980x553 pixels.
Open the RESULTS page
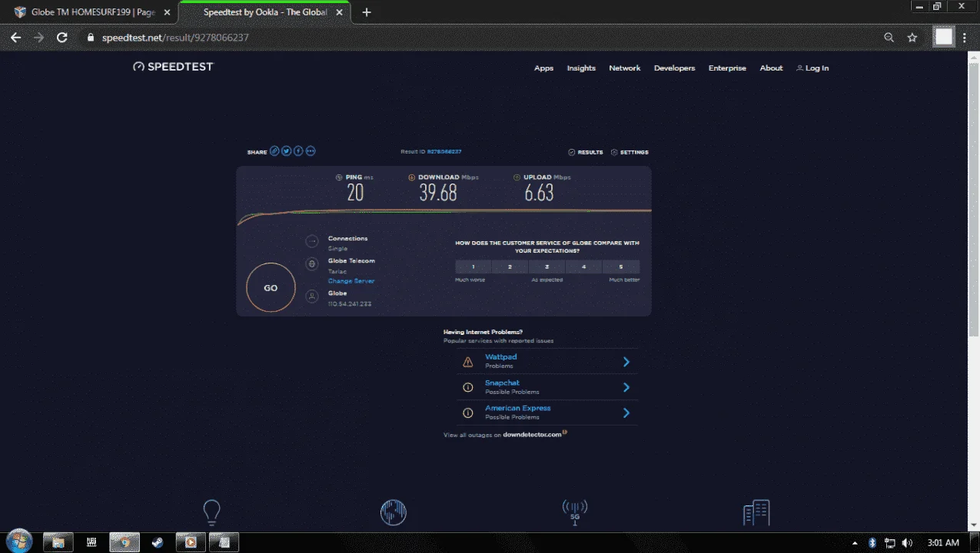(586, 152)
